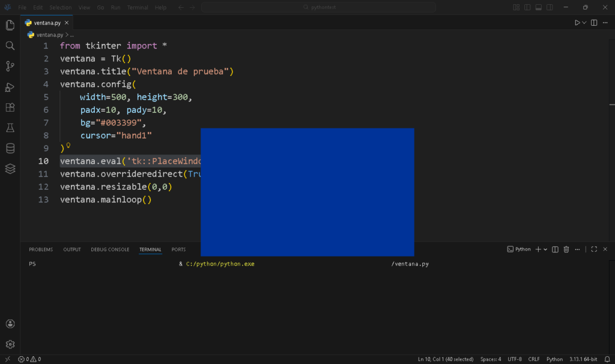Open the Manage gear menu
615x364 pixels.
[10, 344]
